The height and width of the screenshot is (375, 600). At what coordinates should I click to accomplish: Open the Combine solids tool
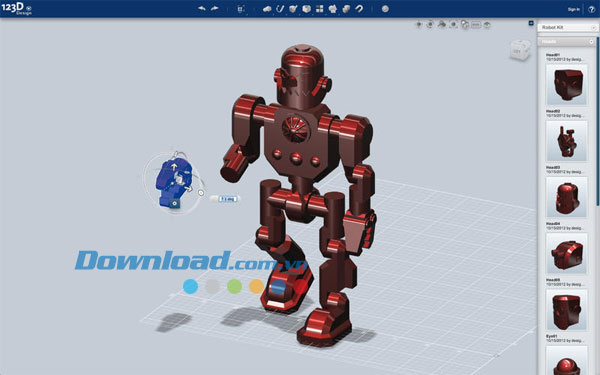346,9
